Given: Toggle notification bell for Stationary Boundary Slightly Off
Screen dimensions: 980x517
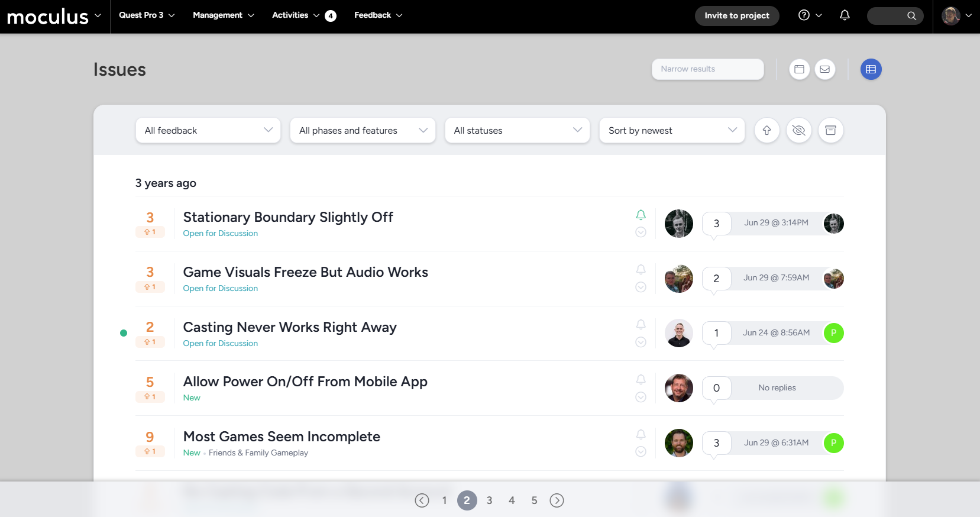Looking at the screenshot, I should coord(641,215).
